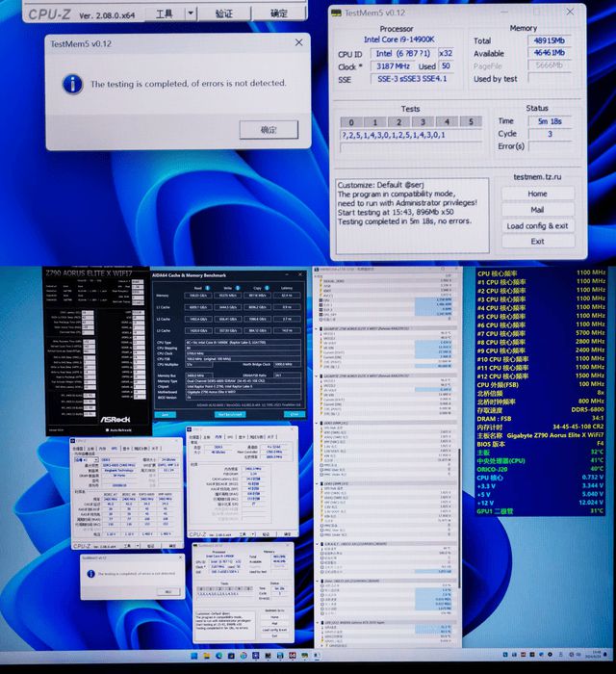Image resolution: width=616 pixels, height=674 pixels.
Task: Switch to 处理器 tab in the CPU-Z SPD window
Action: (78, 449)
